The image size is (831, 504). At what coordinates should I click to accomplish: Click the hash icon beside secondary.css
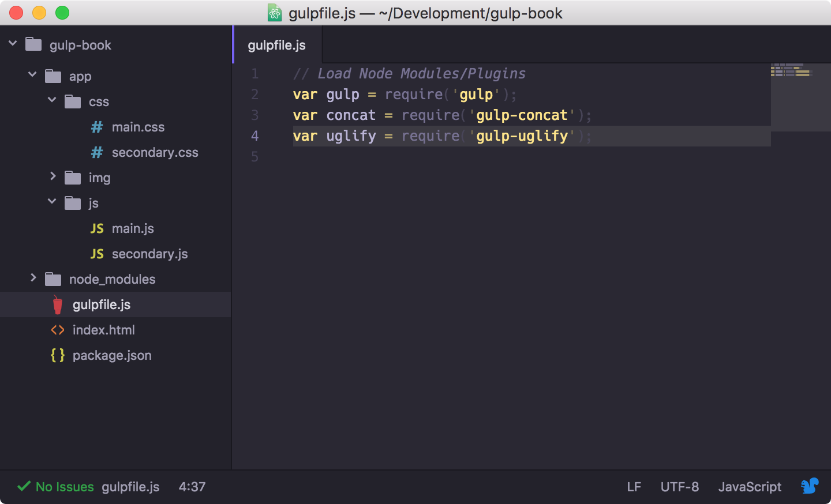click(97, 152)
